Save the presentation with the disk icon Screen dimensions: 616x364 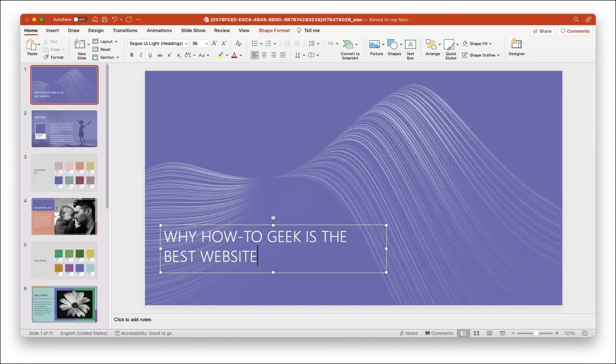104,20
